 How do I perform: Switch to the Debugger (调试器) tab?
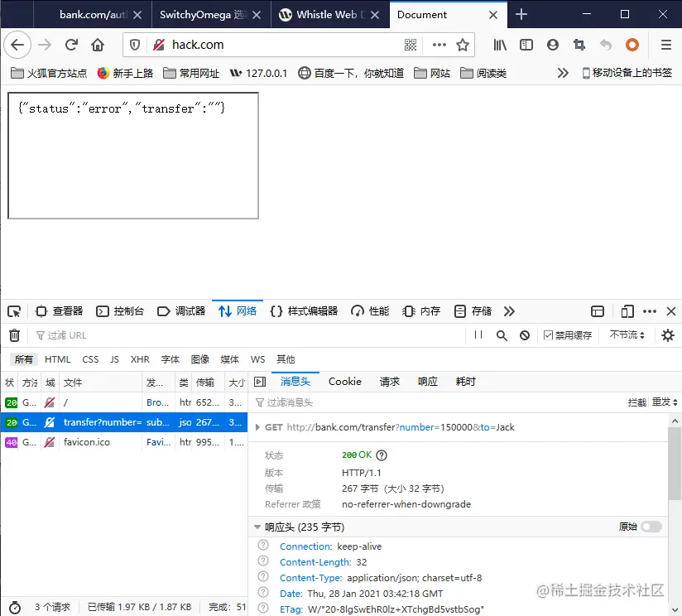point(181,311)
